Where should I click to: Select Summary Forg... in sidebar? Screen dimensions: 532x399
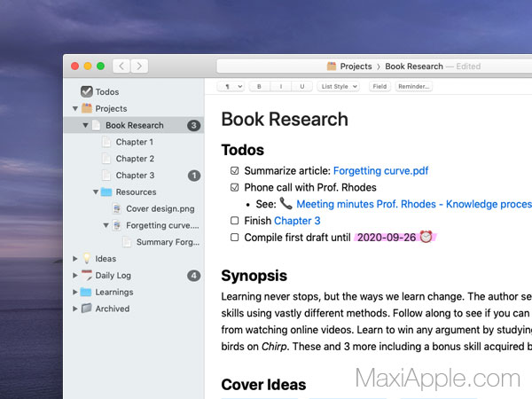(x=168, y=242)
